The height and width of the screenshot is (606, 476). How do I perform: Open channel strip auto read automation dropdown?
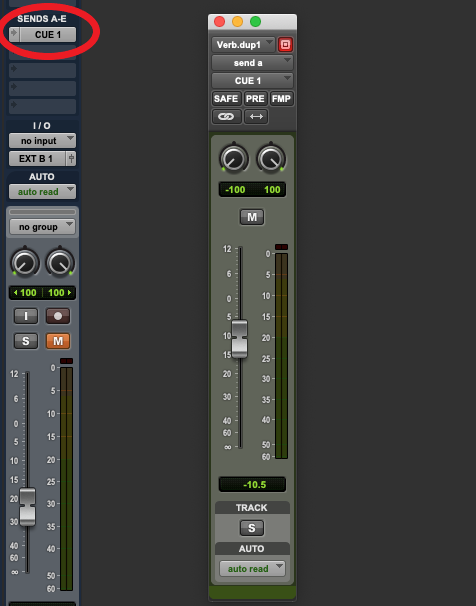click(42, 192)
